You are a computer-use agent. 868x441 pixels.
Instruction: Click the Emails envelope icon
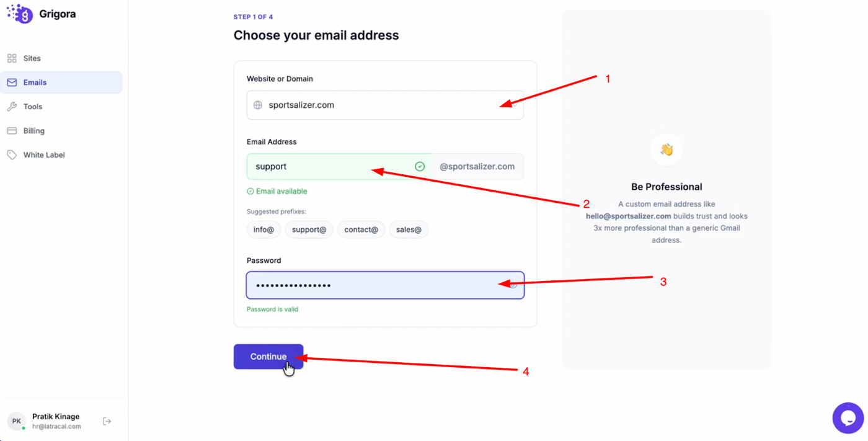tap(12, 82)
